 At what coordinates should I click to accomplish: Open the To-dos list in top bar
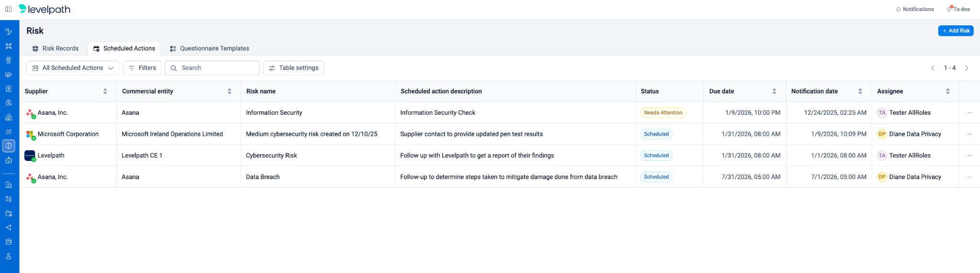coord(958,9)
